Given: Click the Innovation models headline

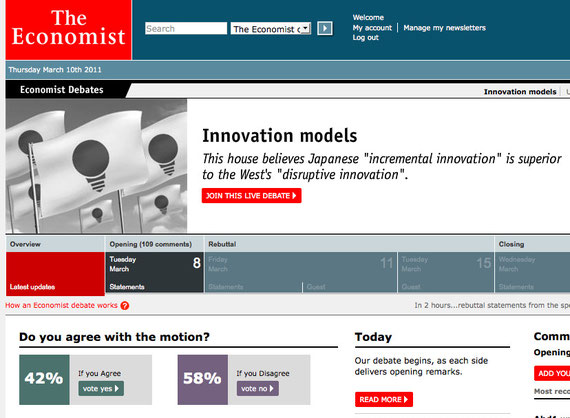Looking at the screenshot, I should coord(280,136).
